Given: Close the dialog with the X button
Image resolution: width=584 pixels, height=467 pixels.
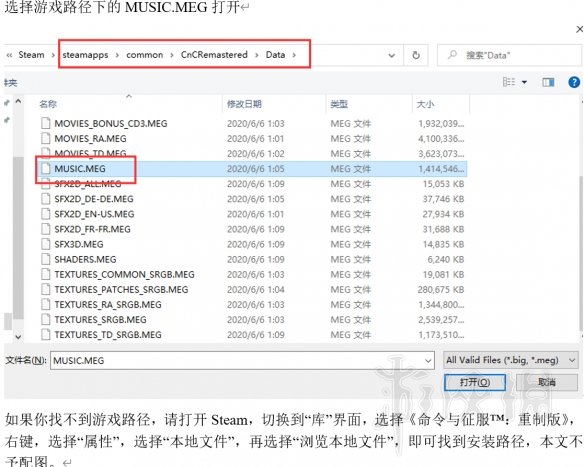Looking at the screenshot, I should [580, 29].
